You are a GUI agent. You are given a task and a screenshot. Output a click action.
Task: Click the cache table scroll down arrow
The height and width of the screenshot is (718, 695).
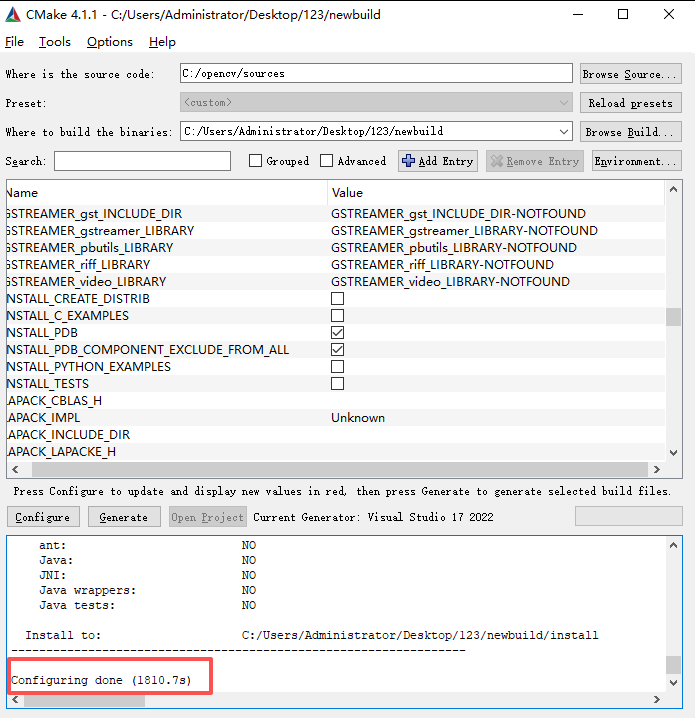tap(673, 453)
